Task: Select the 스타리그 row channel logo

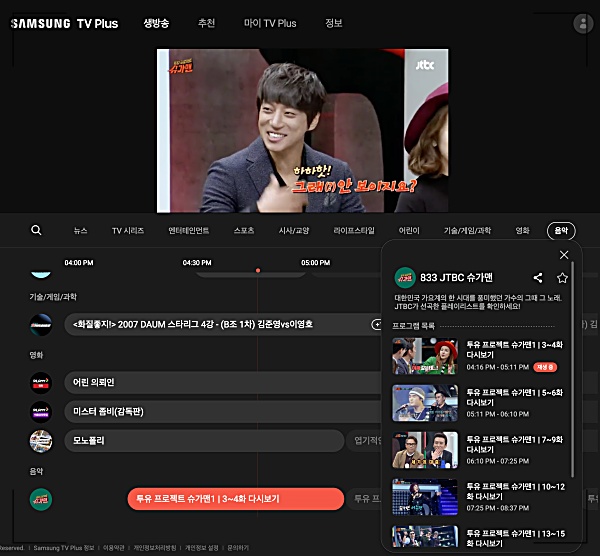Action: pos(41,325)
